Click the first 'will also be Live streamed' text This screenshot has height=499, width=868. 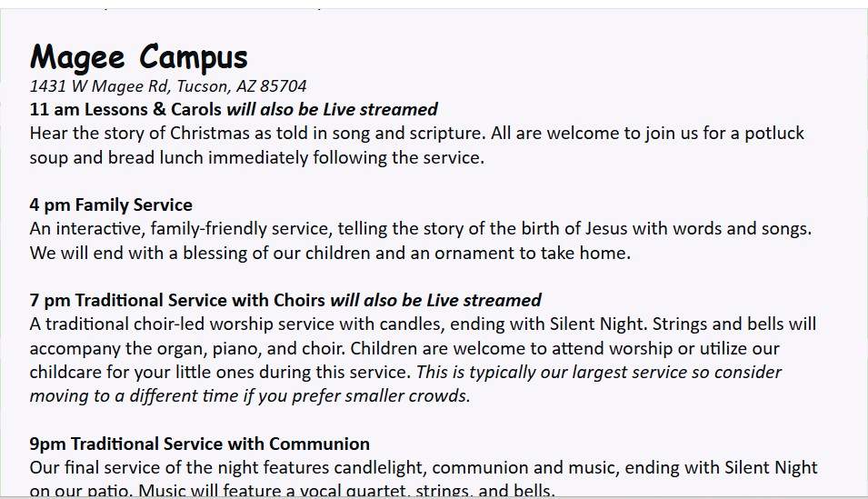click(x=332, y=109)
